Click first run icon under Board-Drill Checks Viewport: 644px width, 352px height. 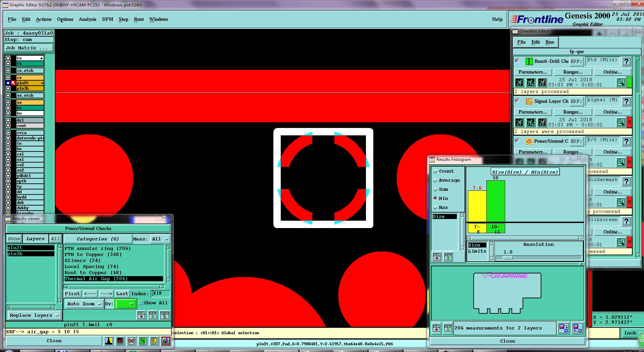pos(519,82)
